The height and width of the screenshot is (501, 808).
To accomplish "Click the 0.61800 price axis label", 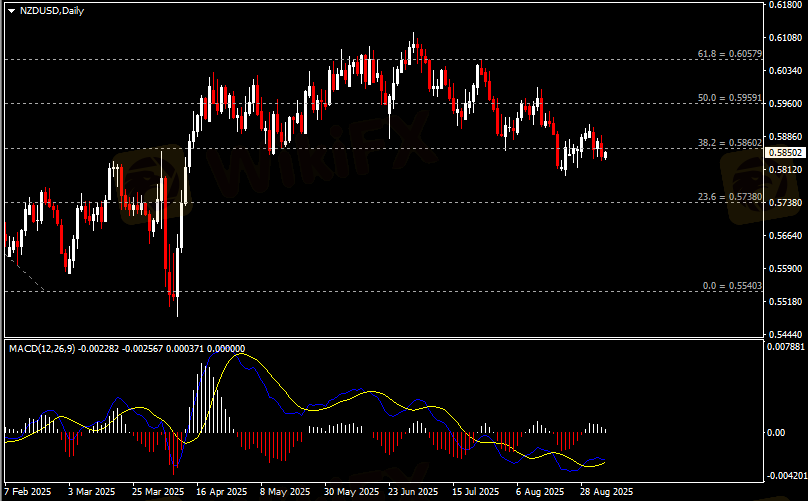I will pyautogui.click(x=783, y=5).
